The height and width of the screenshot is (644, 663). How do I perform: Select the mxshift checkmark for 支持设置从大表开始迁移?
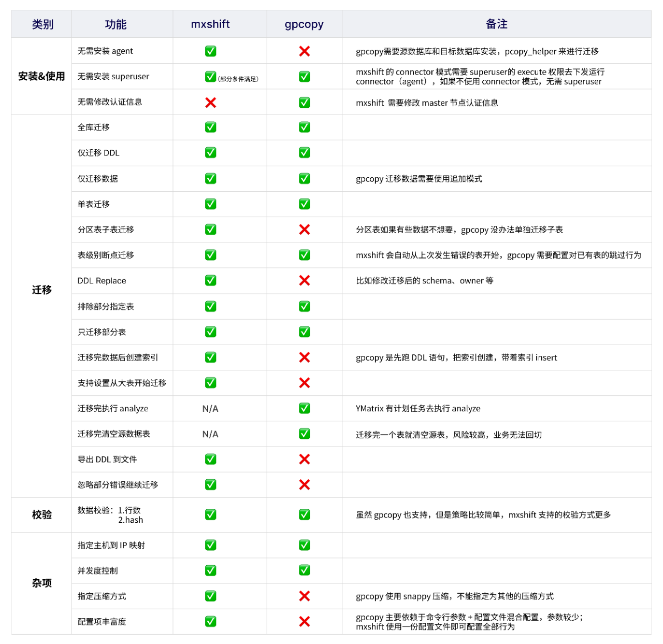coord(210,383)
